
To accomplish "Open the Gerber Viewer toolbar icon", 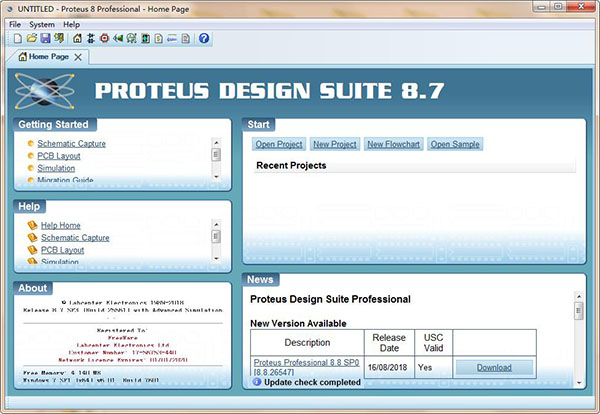I will pos(132,38).
